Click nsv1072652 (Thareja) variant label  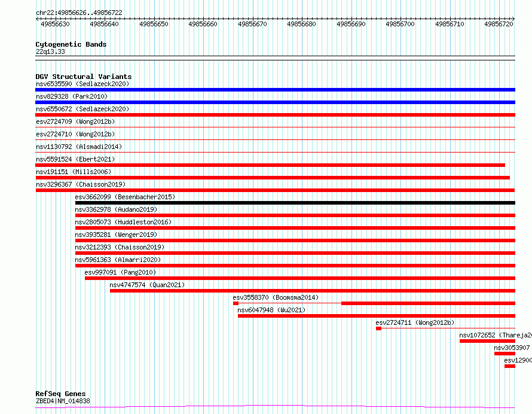point(496,335)
